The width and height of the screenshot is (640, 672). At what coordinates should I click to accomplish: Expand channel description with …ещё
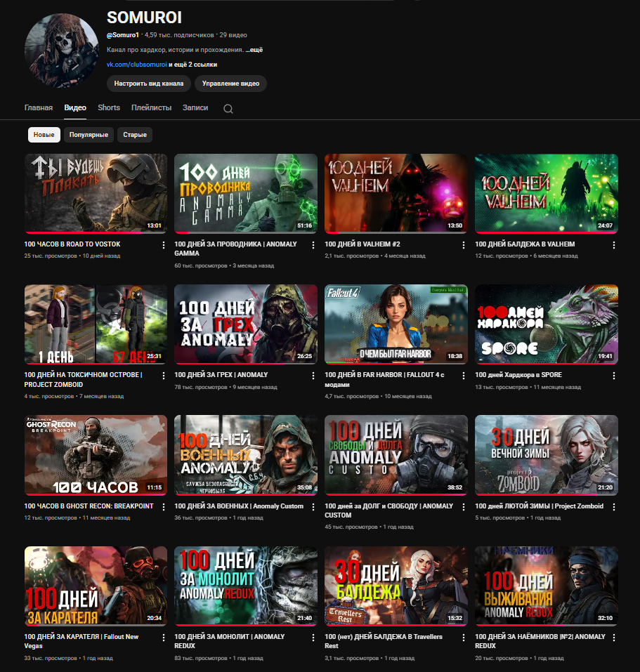[x=254, y=50]
